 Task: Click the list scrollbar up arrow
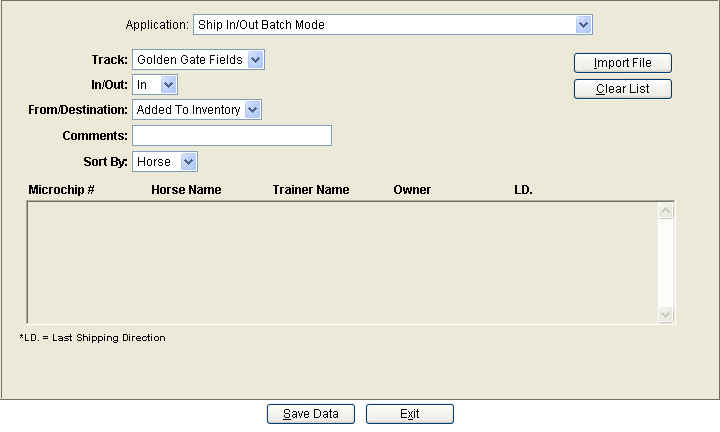coord(665,211)
